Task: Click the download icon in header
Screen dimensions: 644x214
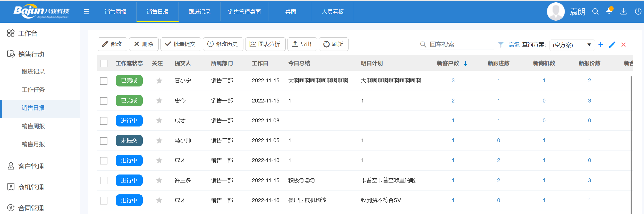Action: click(623, 12)
